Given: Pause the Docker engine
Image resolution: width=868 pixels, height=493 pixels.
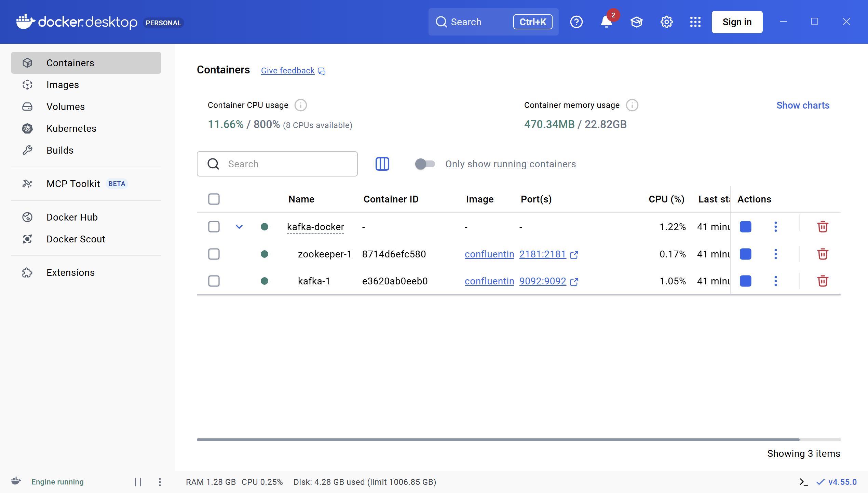Looking at the screenshot, I should point(138,482).
